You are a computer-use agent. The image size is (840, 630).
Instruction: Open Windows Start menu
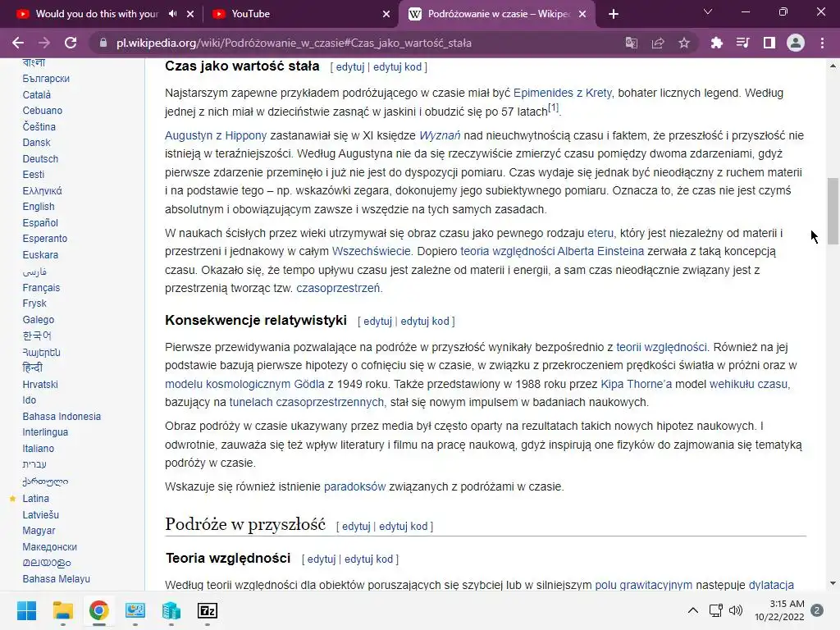pos(26,610)
